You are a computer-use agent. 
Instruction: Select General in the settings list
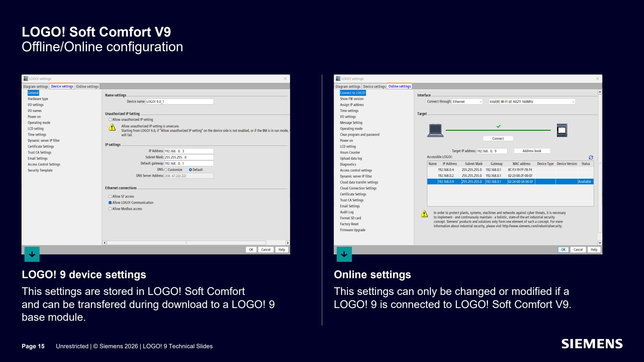pyautogui.click(x=33, y=93)
